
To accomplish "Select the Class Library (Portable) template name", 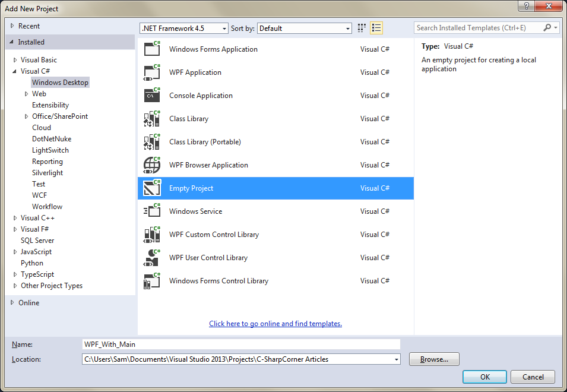I will coord(205,142).
